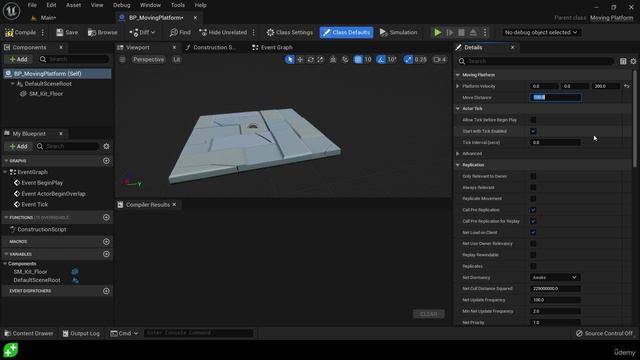640x360 pixels.
Task: Open Class Settings
Action: pos(289,32)
